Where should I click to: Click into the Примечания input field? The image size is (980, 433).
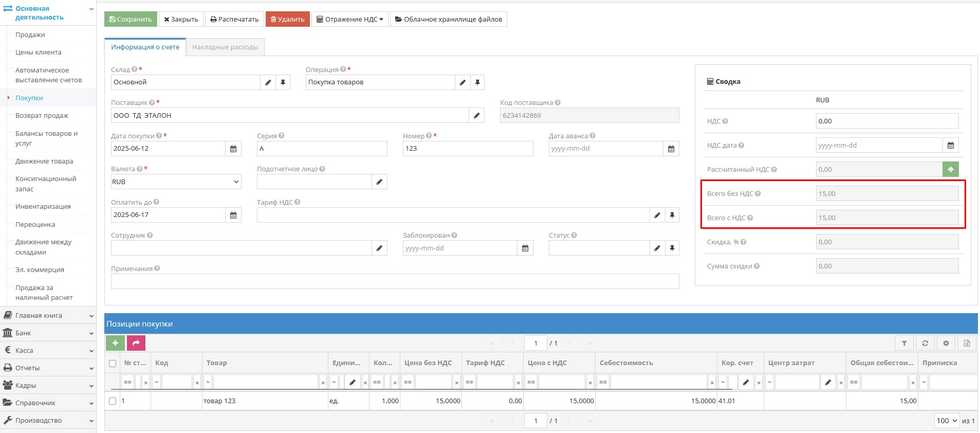tap(395, 281)
